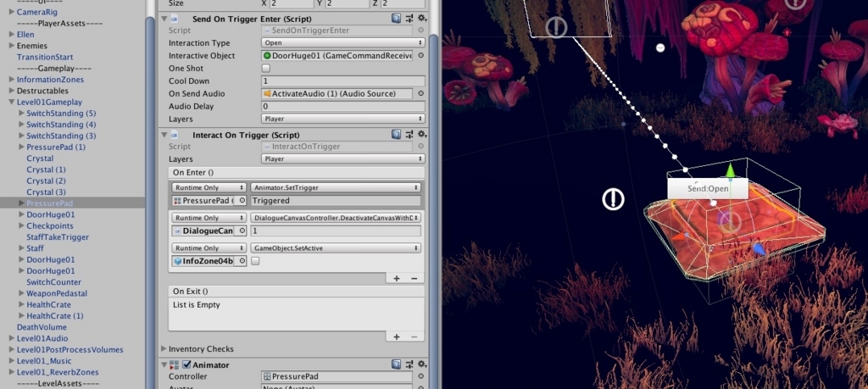868x389 pixels.
Task: Disable the Animator component checkbox
Action: tap(187, 364)
